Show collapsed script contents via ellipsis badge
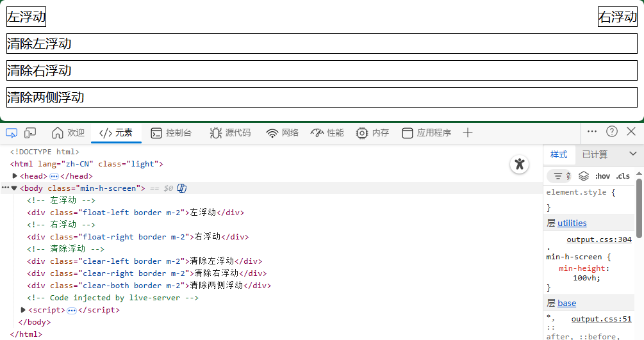 pyautogui.click(x=72, y=311)
